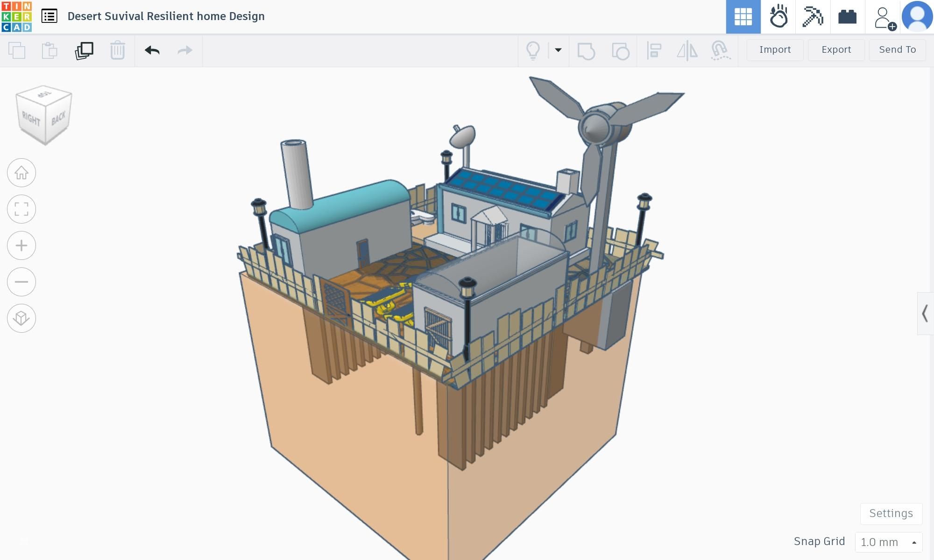Screen dimensions: 934x560
Task: Fit all in view
Action: coord(21,209)
